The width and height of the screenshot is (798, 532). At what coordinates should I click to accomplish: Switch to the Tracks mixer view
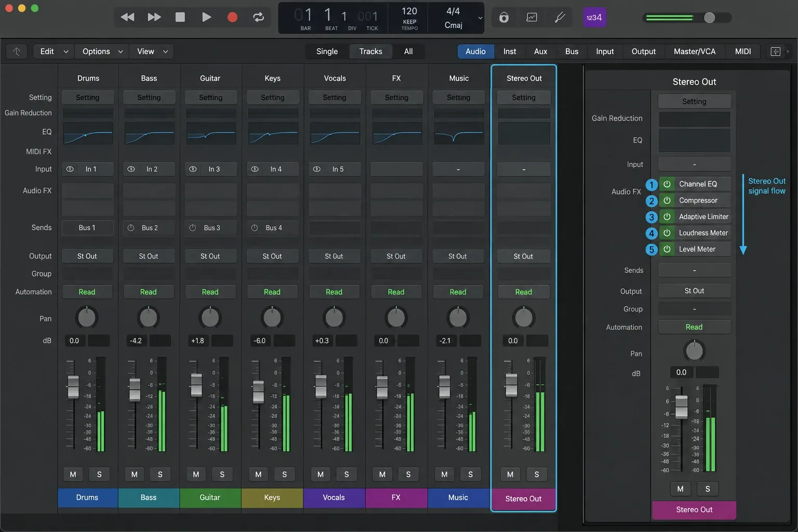371,51
